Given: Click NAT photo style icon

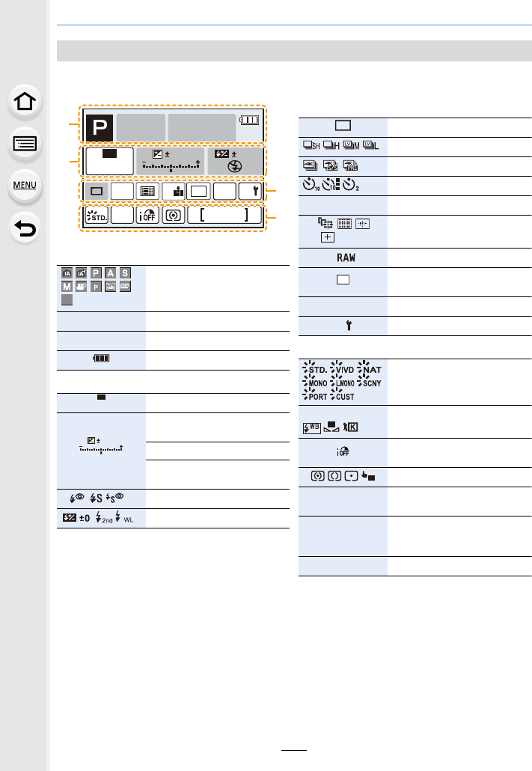Looking at the screenshot, I should (x=370, y=368).
